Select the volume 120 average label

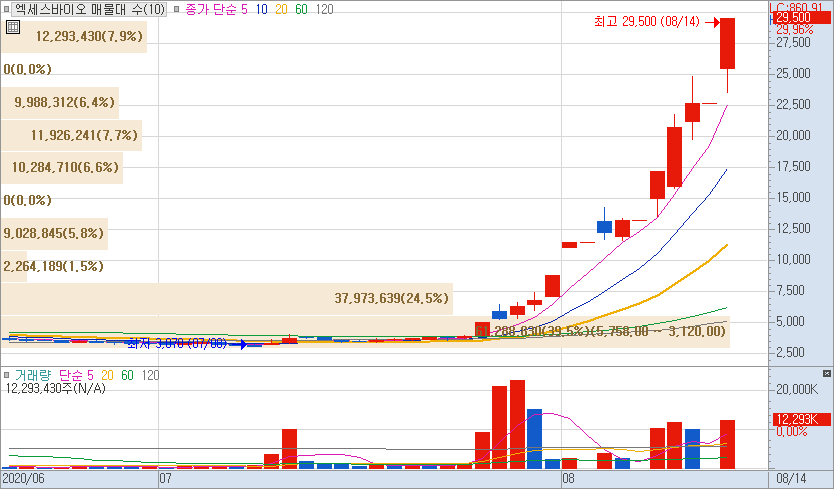[151, 375]
